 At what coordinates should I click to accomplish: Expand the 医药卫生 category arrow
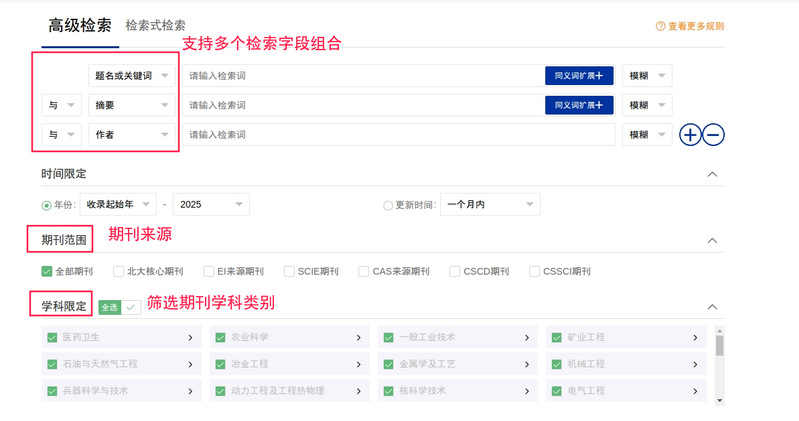tap(190, 338)
